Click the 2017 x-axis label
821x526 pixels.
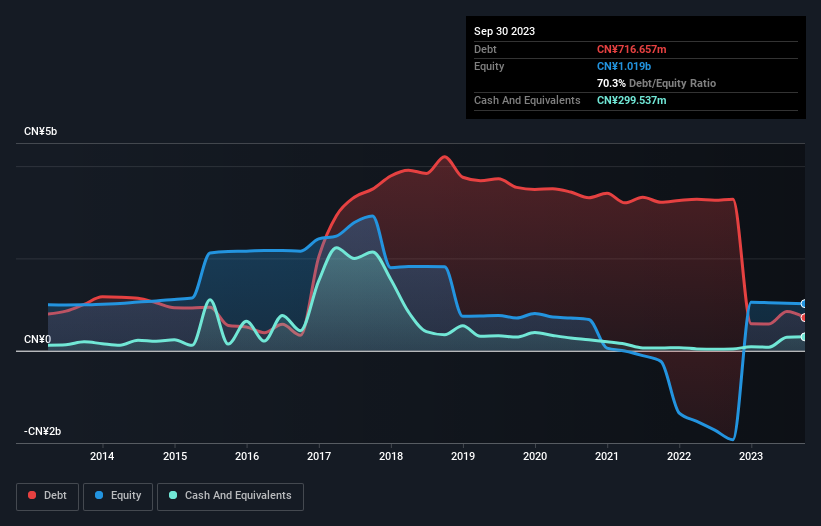319,456
